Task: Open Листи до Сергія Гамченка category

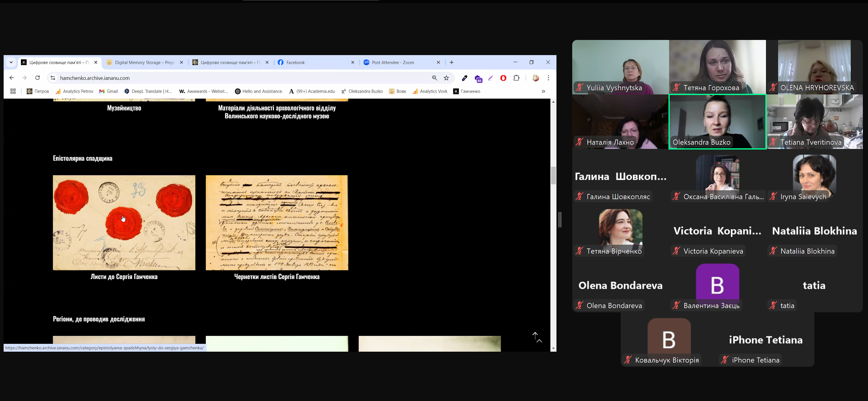Action: point(124,276)
